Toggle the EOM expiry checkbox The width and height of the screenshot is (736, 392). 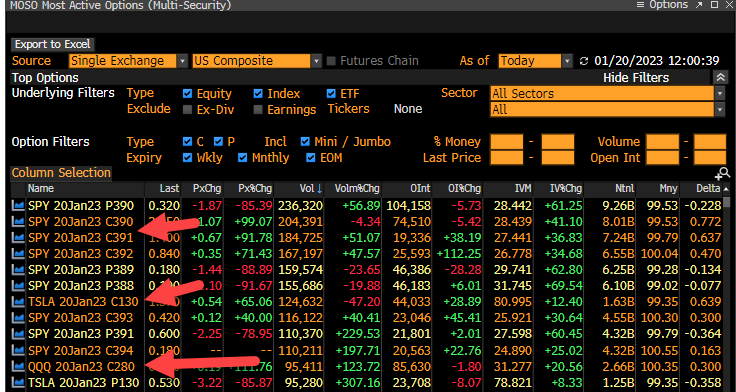point(310,158)
